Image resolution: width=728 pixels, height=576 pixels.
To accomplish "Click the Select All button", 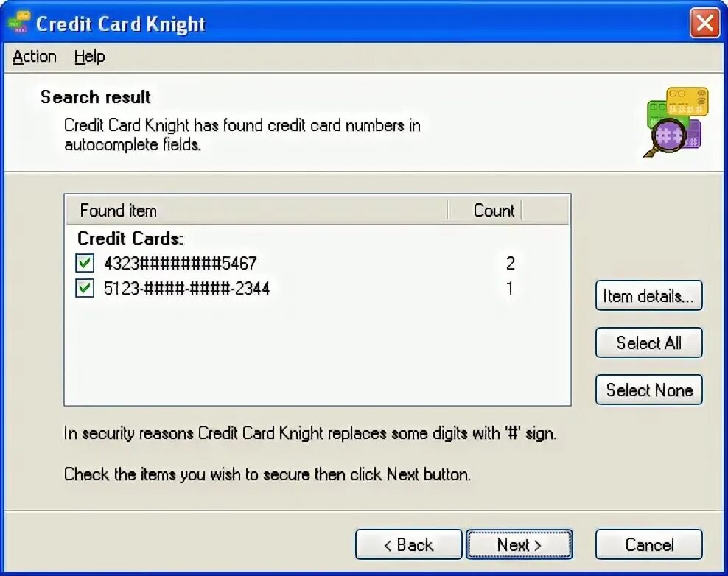I will coord(648,343).
